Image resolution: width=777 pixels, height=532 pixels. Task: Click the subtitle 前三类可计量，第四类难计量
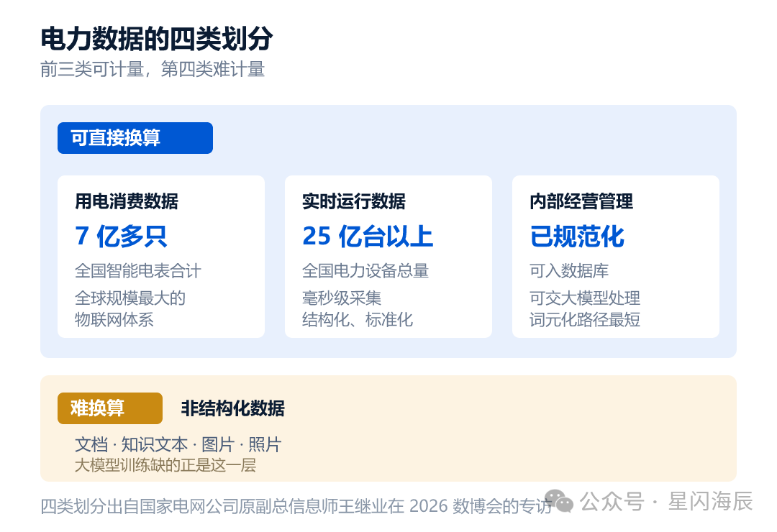[x=153, y=69]
